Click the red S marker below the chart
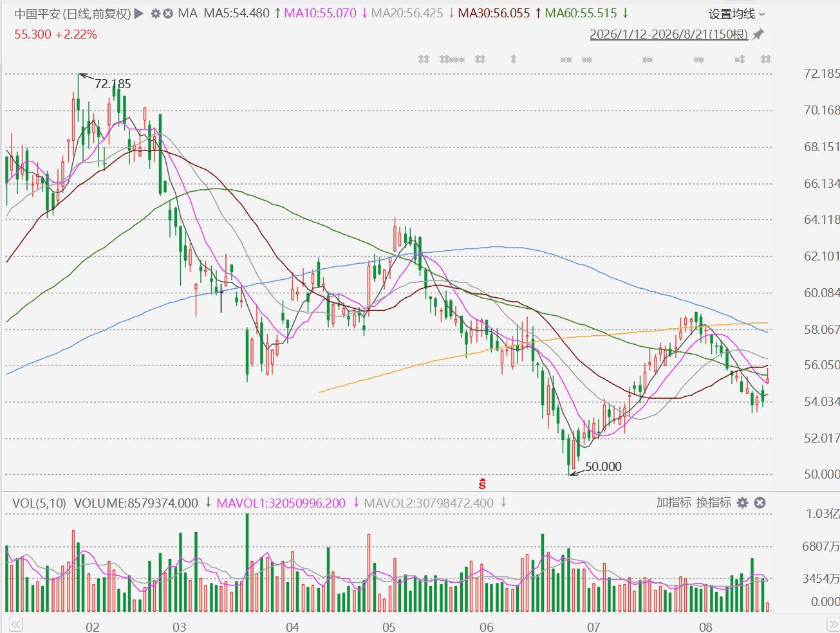 click(482, 484)
